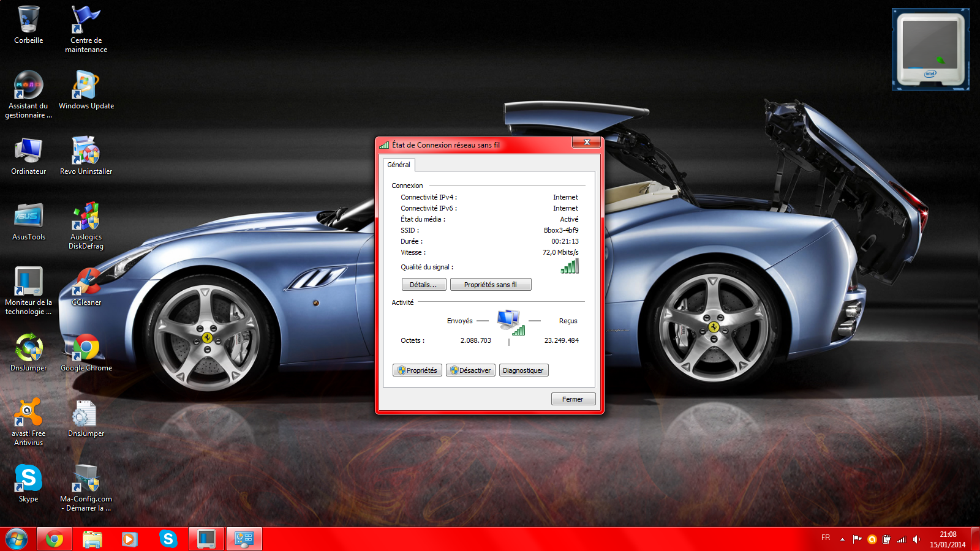Click the Show desktop strip
The image size is (980, 551).
(x=976, y=539)
